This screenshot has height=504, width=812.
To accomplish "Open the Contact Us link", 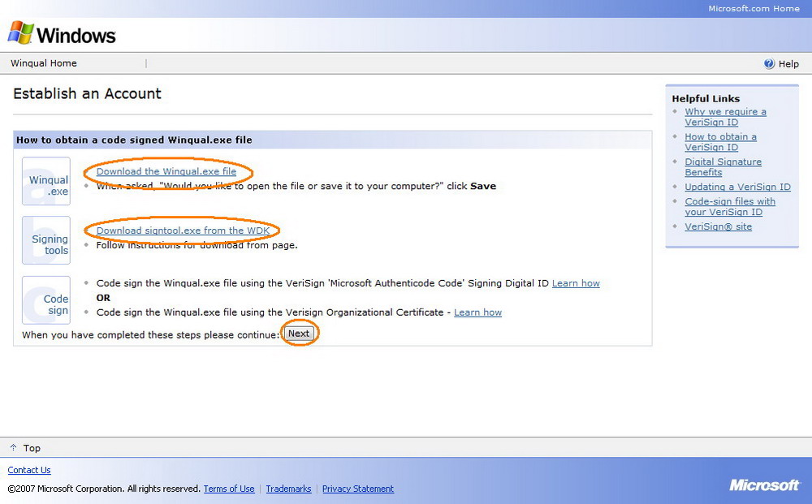I will tap(29, 470).
